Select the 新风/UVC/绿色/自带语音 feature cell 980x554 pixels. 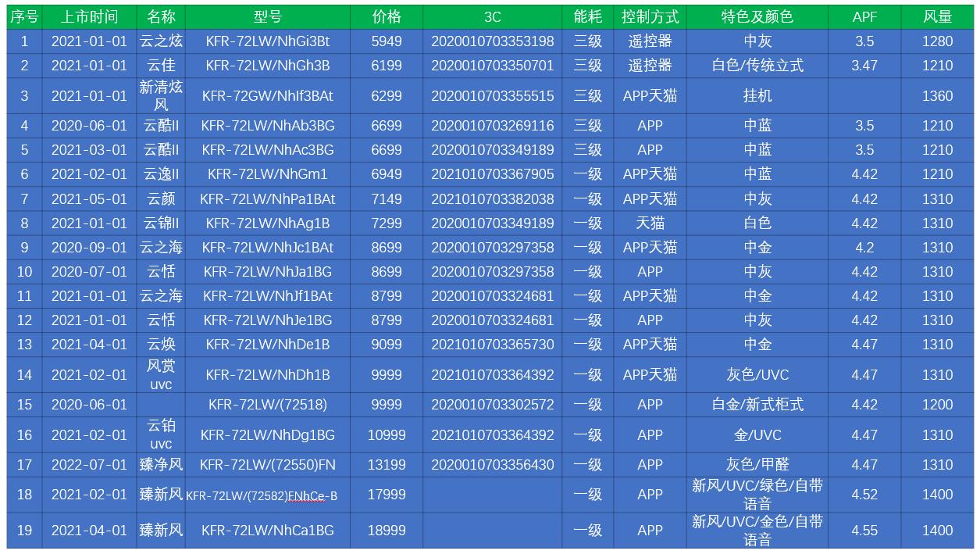(757, 495)
